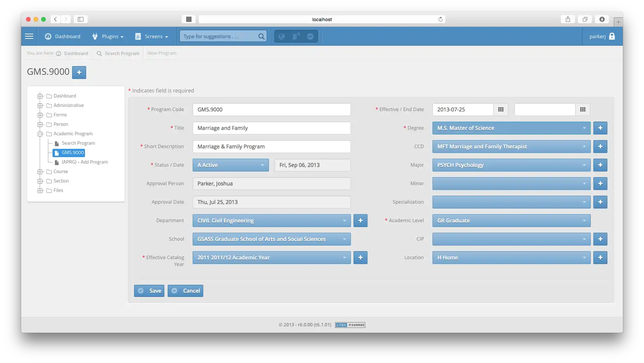Add a new Degree using its plus button
644x363 pixels.
tap(600, 128)
